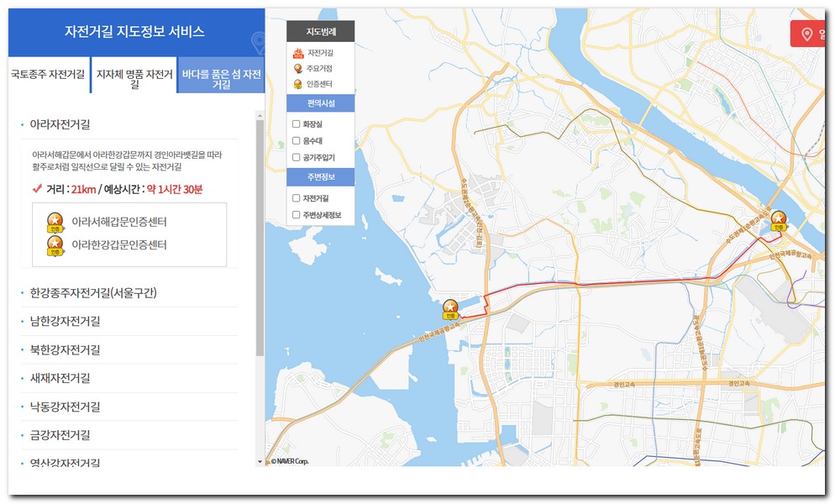The height and width of the screenshot is (504, 835).
Task: Click the Ara West Sea Lock certification marker on map
Action: [451, 308]
